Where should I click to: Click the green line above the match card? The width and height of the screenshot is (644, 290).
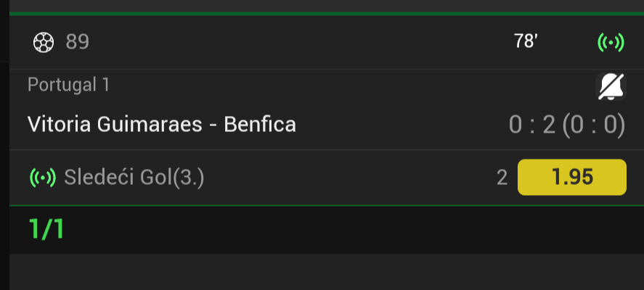click(x=327, y=13)
